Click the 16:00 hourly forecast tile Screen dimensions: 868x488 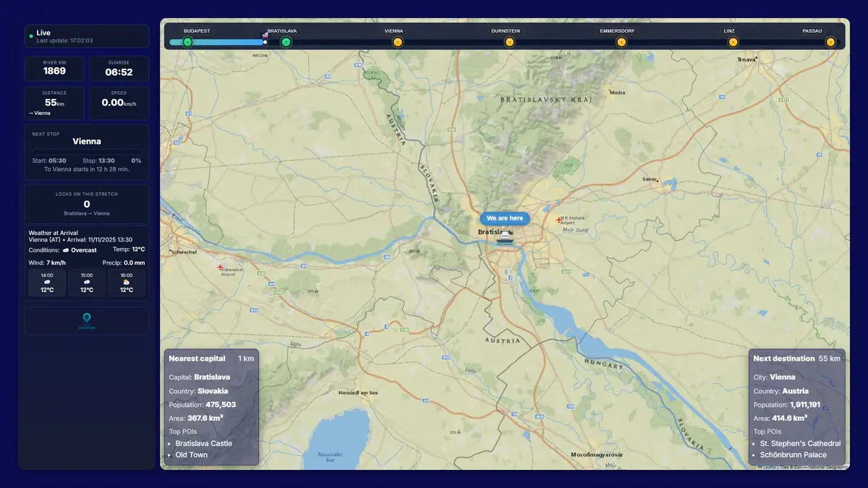(x=126, y=283)
